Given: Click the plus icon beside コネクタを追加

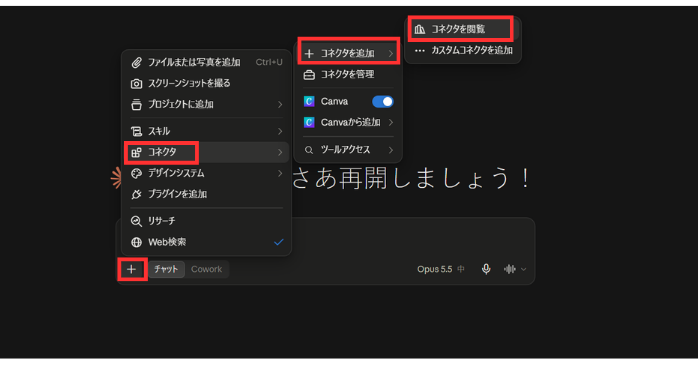Looking at the screenshot, I should coord(309,54).
